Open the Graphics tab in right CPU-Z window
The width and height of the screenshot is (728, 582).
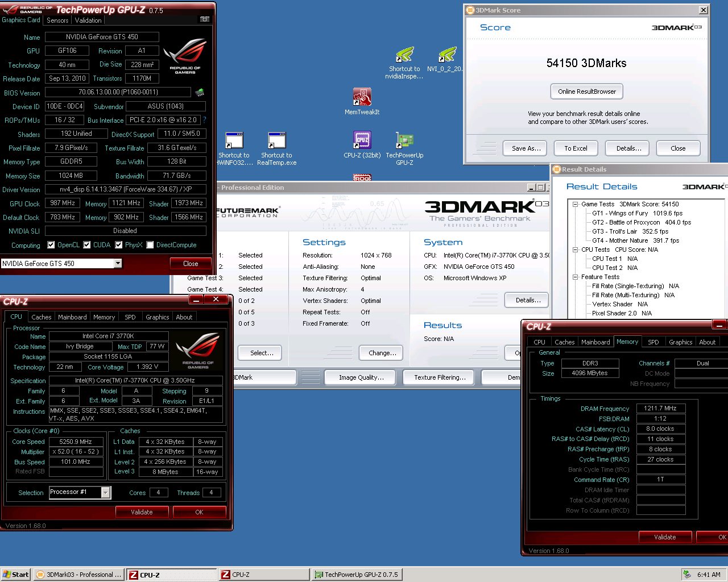[x=681, y=342]
